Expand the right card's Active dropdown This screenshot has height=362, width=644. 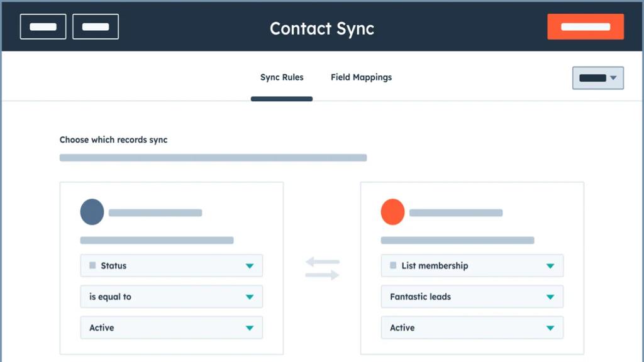pos(472,327)
